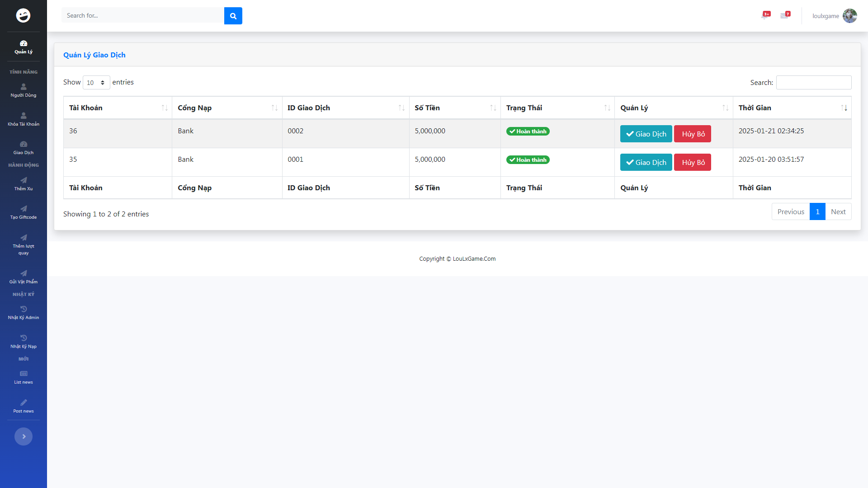Open Khóa Tài Khoản sidebar item
This screenshot has width=868, height=488.
coord(24,119)
